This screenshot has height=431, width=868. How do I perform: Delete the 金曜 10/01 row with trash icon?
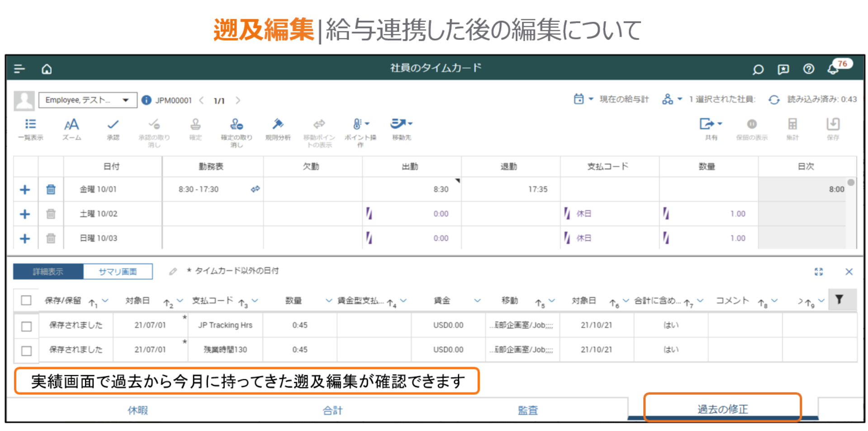[51, 190]
